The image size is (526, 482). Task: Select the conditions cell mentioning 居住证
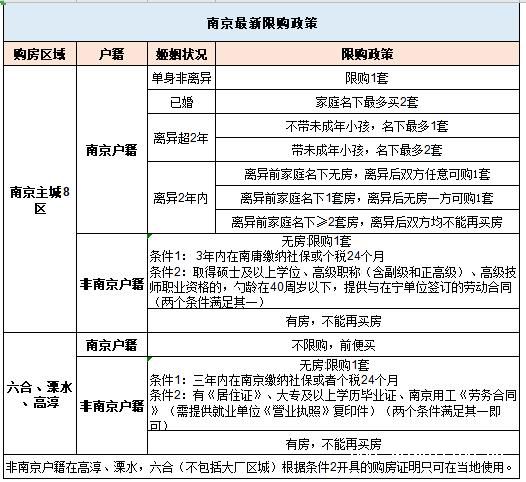tap(333, 394)
